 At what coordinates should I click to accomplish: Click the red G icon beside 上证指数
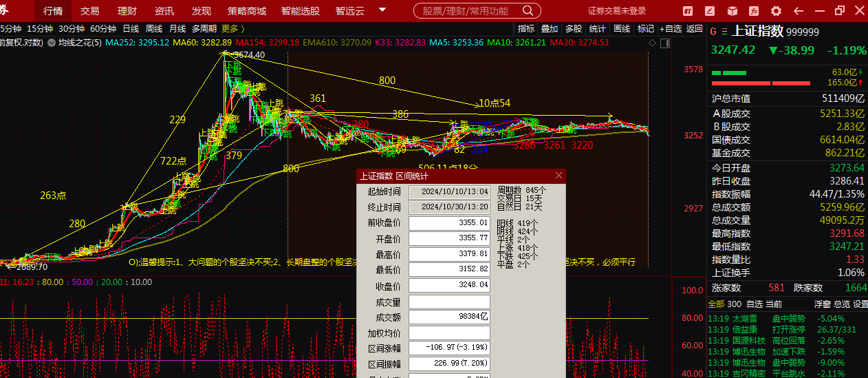click(713, 32)
